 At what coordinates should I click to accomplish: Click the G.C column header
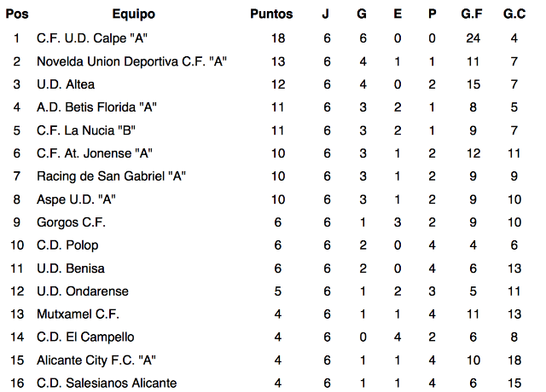[514, 14]
